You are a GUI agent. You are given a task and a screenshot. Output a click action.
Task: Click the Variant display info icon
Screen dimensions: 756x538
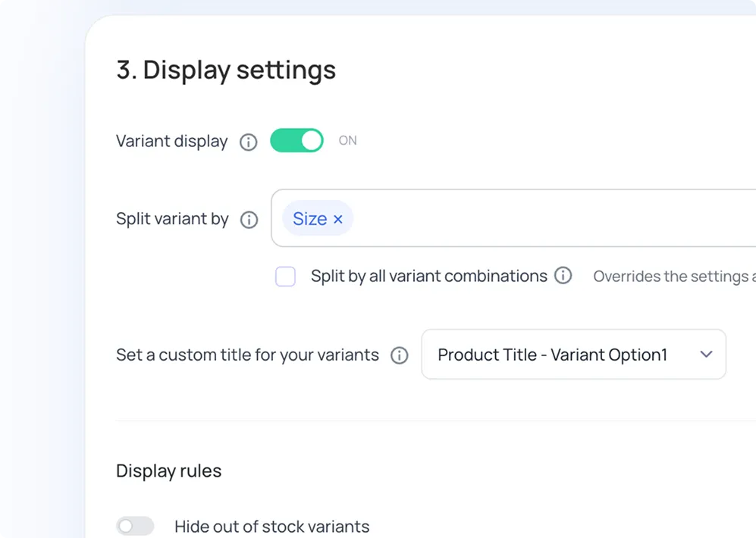tap(248, 142)
